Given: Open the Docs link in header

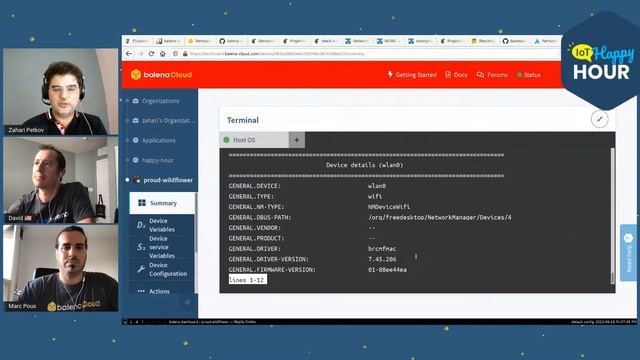Looking at the screenshot, I should pos(456,75).
